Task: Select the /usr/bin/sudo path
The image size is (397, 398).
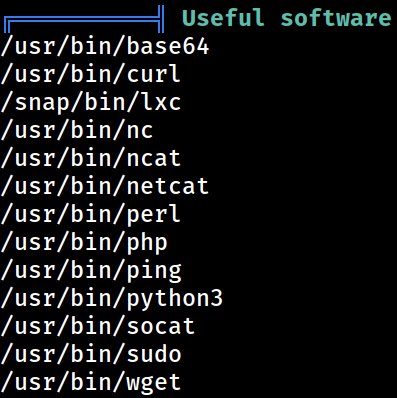Action: (x=91, y=354)
